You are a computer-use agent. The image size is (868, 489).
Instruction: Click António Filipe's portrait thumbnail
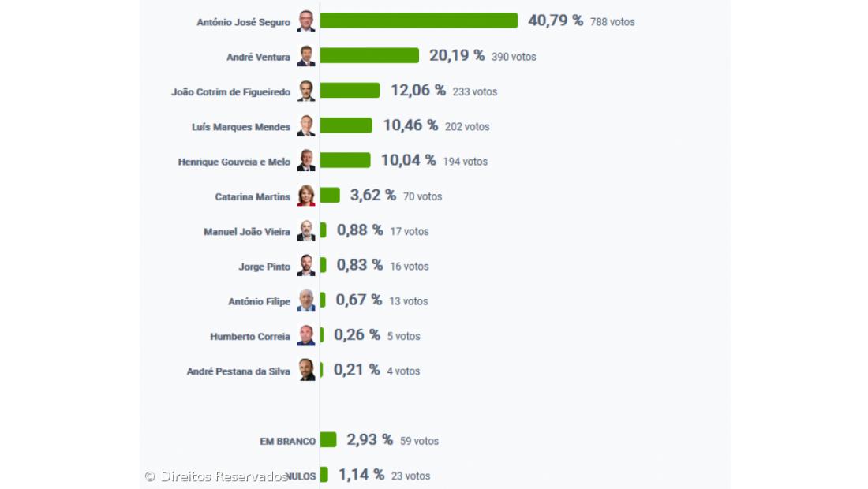(x=306, y=300)
